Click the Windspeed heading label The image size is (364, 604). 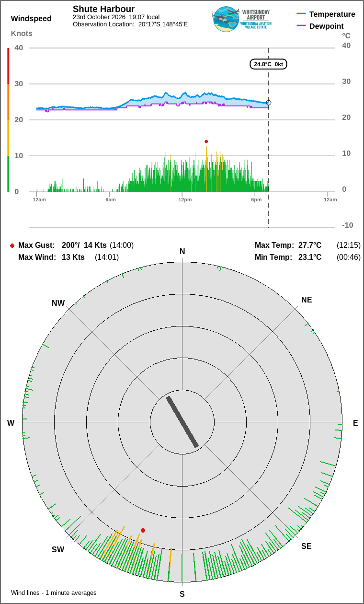click(x=31, y=19)
